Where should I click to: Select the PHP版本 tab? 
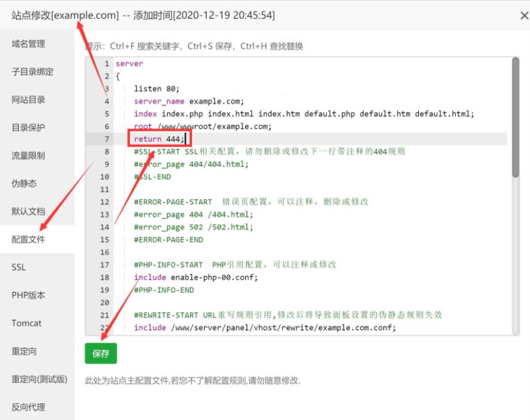[x=28, y=295]
